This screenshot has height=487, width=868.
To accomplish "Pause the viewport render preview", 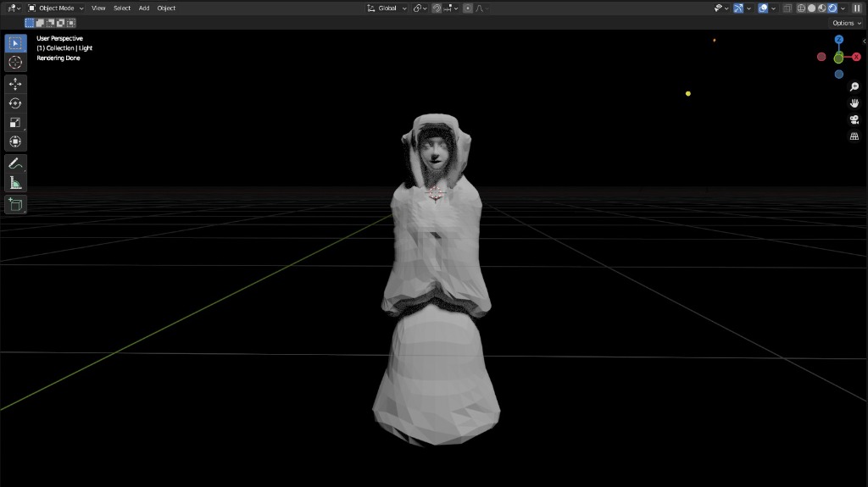I will (857, 8).
